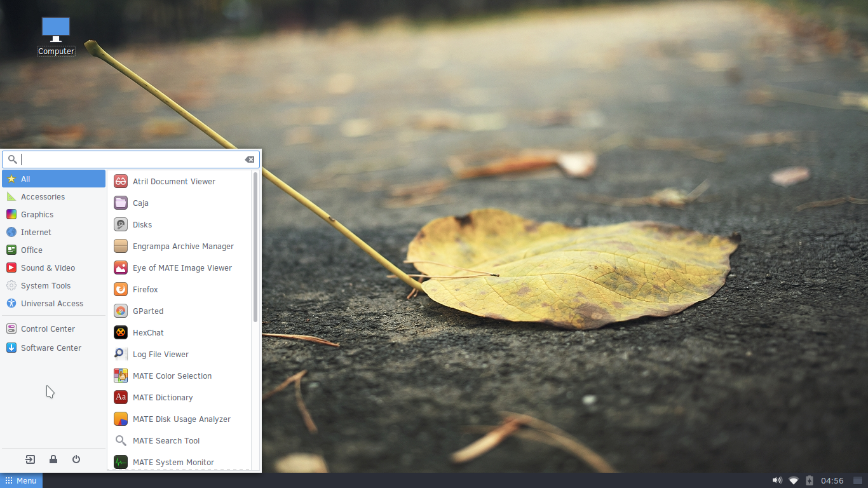Click the clock showing 04:56
Image resolution: width=868 pixels, height=488 pixels.
point(832,480)
